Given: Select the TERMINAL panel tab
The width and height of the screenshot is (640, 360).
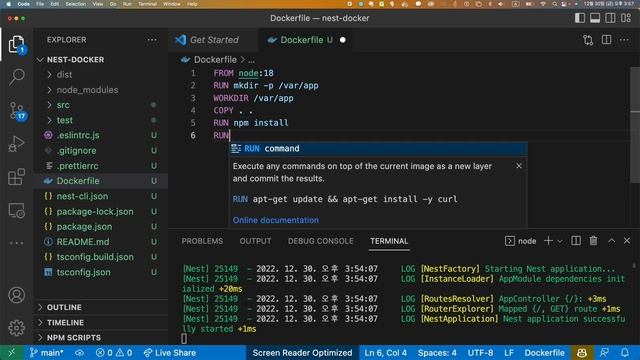Looking at the screenshot, I should (389, 241).
